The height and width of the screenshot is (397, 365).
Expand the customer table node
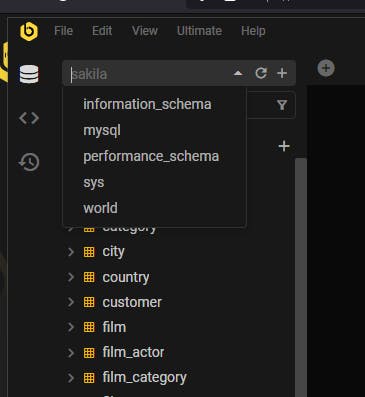(71, 302)
